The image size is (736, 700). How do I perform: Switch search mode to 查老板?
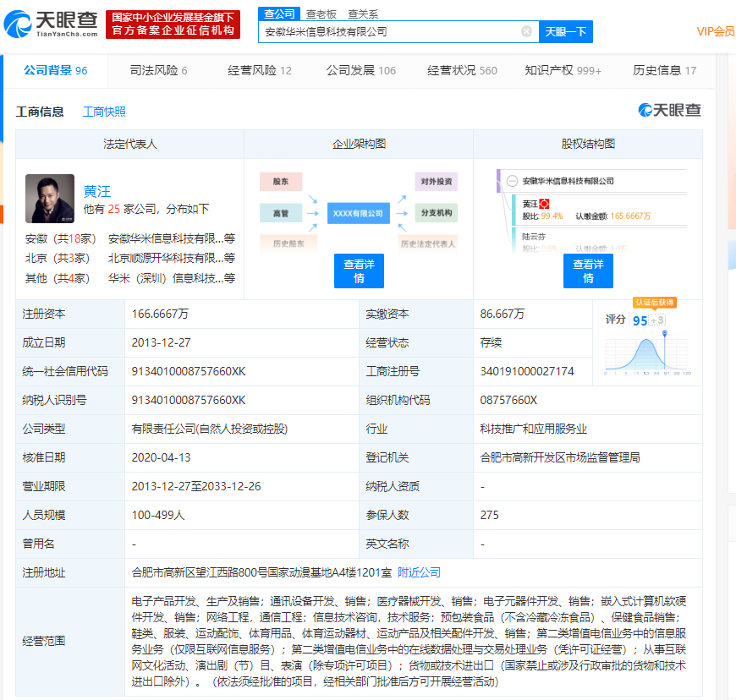pos(321,14)
